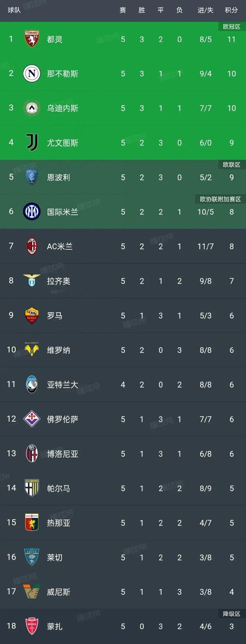Select the 博洛尼亚 table row
The height and width of the screenshot is (644, 246).
pos(123,454)
